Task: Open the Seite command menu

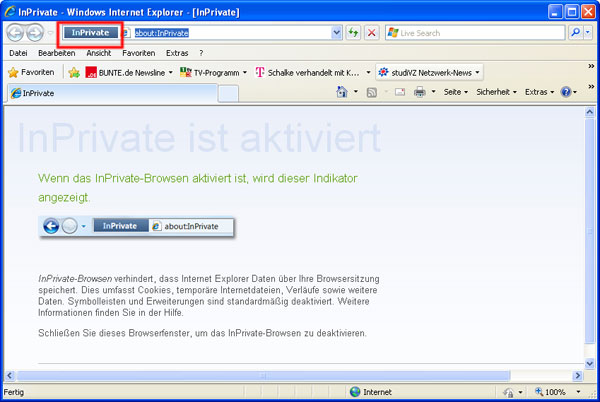Action: coord(456,92)
